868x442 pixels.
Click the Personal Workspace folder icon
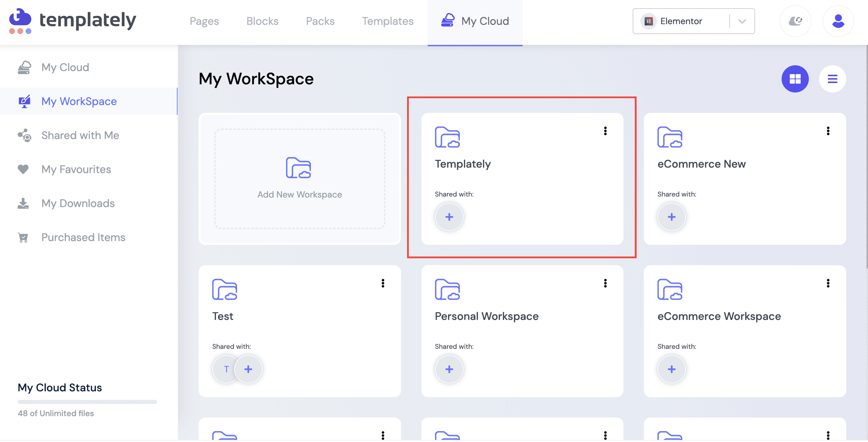447,289
